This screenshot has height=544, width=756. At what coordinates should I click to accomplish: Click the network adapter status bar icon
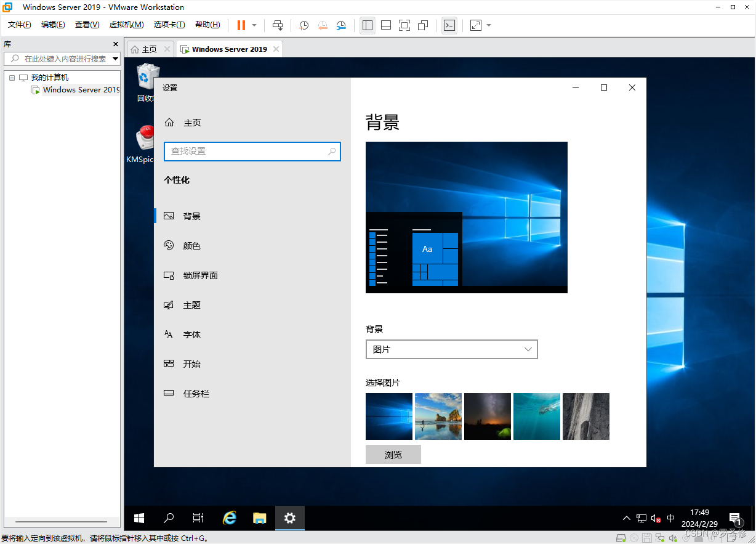tap(659, 538)
